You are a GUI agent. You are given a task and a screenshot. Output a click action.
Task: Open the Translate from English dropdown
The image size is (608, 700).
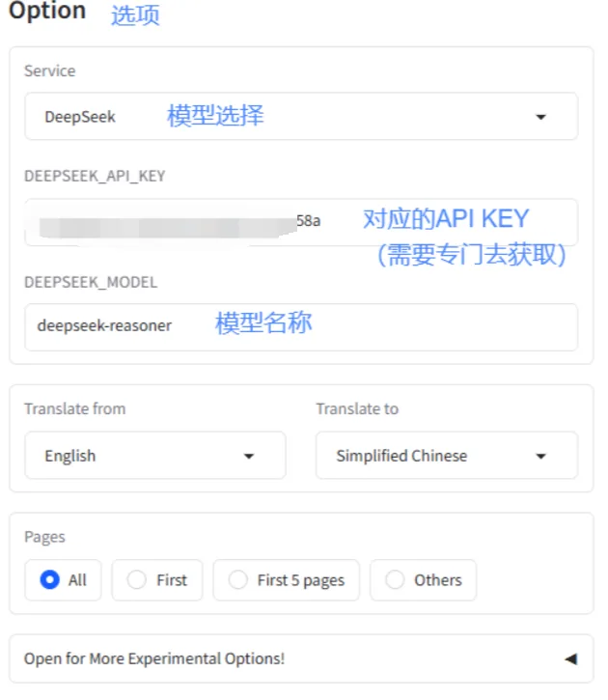[155, 456]
